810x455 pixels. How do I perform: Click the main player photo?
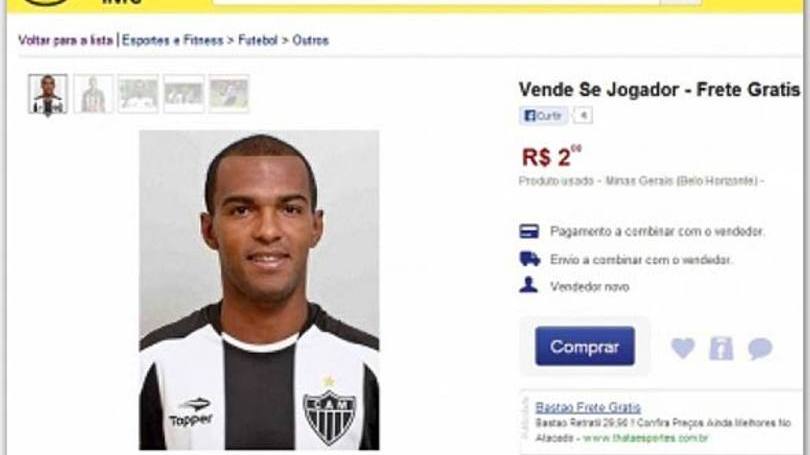pyautogui.click(x=259, y=290)
